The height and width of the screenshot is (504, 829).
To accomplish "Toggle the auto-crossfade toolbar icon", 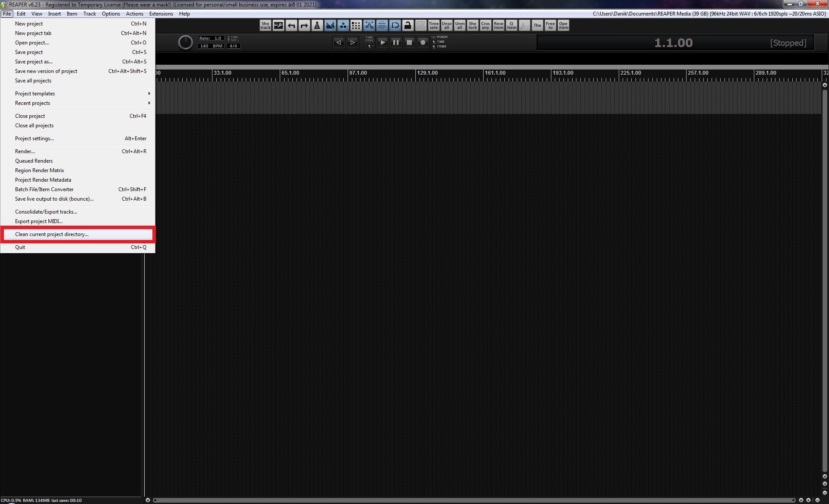I will pyautogui.click(x=330, y=25).
